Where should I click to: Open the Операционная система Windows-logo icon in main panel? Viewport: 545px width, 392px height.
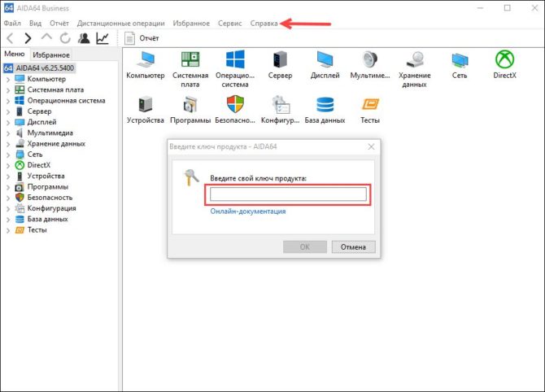235,59
